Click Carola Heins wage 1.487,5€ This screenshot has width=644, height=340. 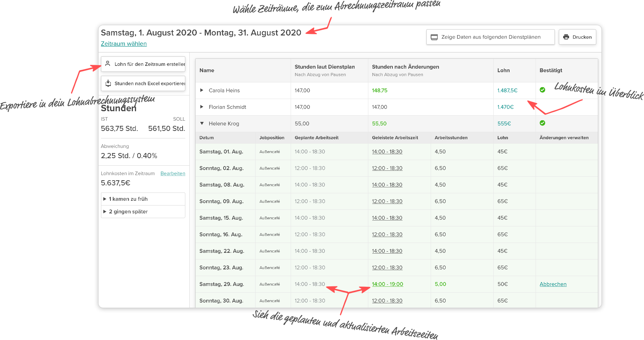507,90
